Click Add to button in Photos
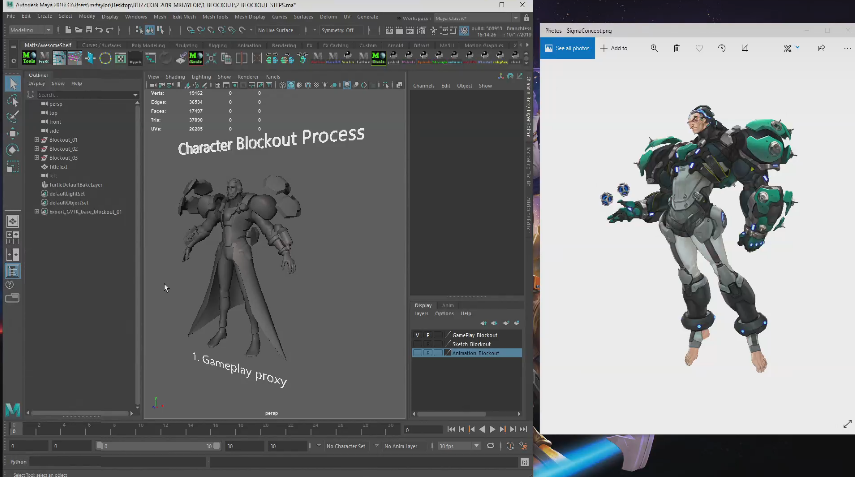Viewport: 855px width, 477px height. click(x=614, y=48)
